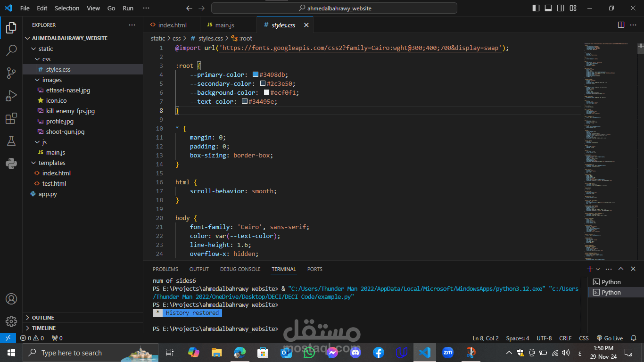Open Discord from the Windows taskbar
The height and width of the screenshot is (362, 644).
click(x=355, y=352)
